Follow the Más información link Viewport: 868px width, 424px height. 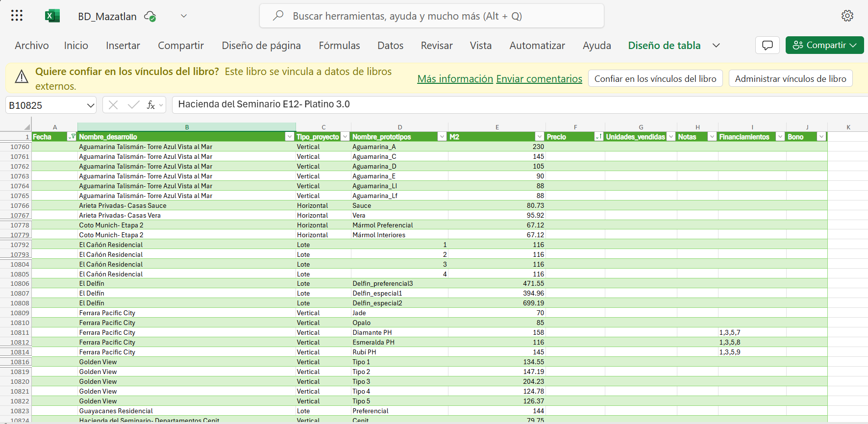pyautogui.click(x=455, y=79)
